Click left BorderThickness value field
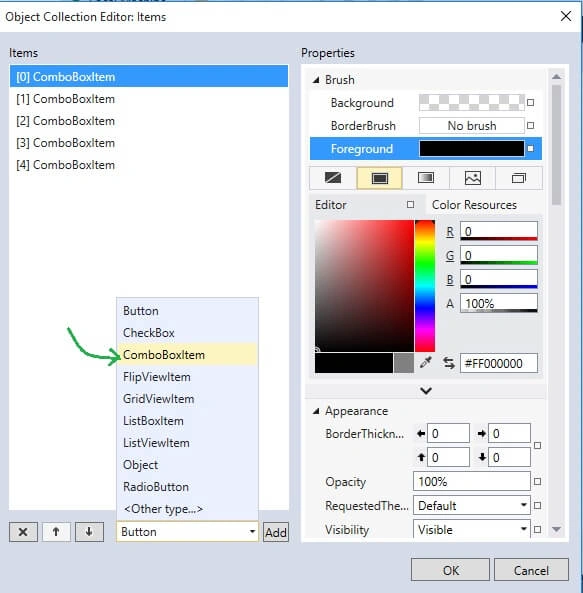This screenshot has width=583, height=593. pyautogui.click(x=448, y=433)
